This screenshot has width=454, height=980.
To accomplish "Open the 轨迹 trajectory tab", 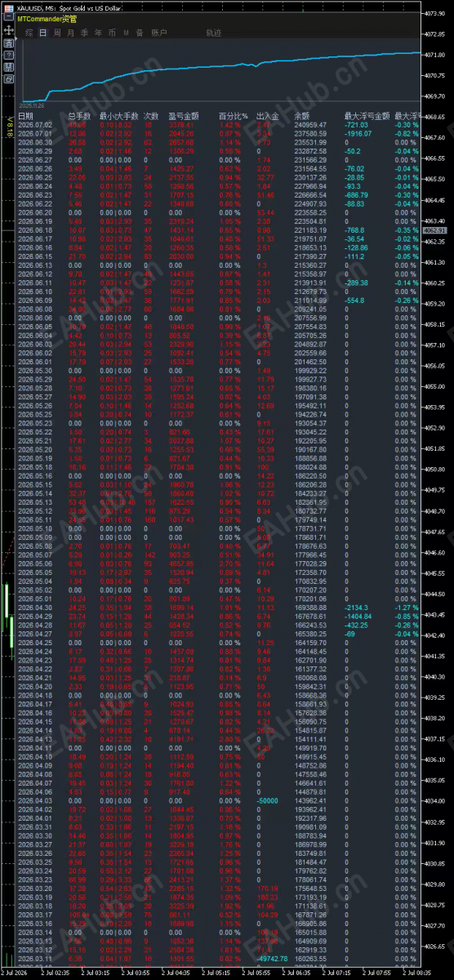I will (214, 33).
